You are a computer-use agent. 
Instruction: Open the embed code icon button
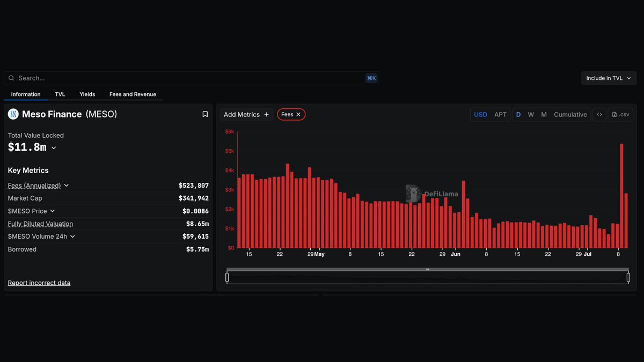click(599, 114)
